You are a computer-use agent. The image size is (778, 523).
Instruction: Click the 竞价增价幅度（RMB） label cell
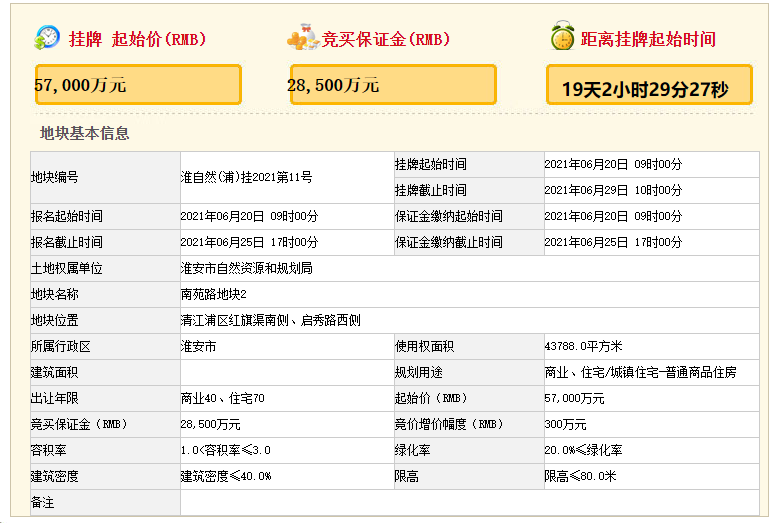(469, 424)
